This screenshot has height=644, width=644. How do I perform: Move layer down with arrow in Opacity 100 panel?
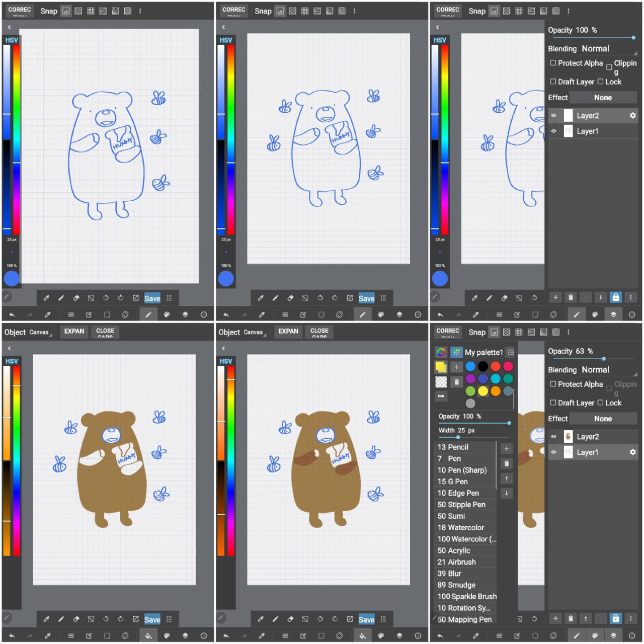[601, 297]
